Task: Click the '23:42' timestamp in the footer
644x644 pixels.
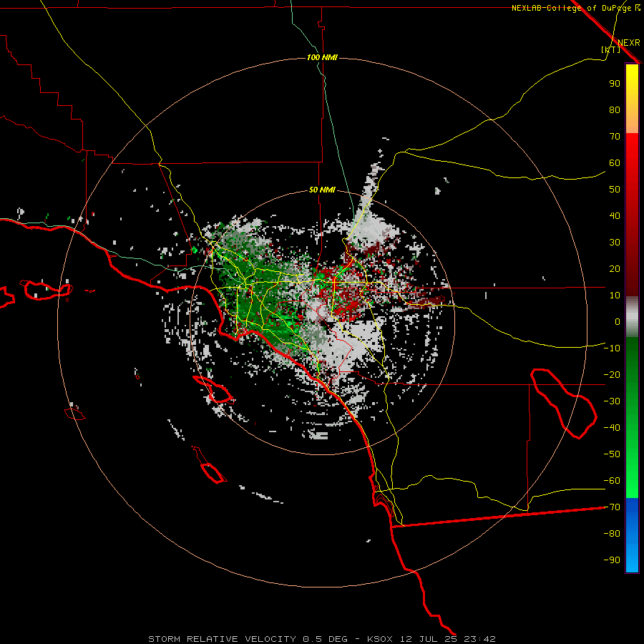Action: click(481, 639)
